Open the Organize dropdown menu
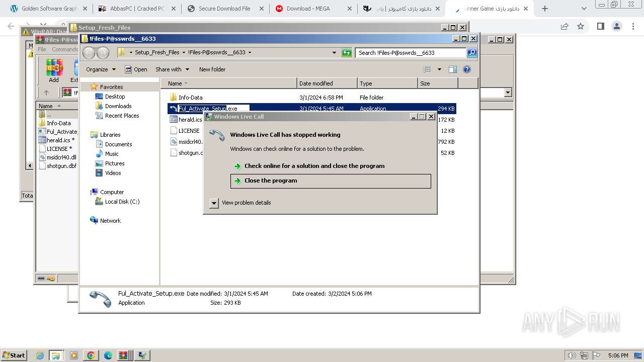Screen dimensions: 644x362 [101, 69]
